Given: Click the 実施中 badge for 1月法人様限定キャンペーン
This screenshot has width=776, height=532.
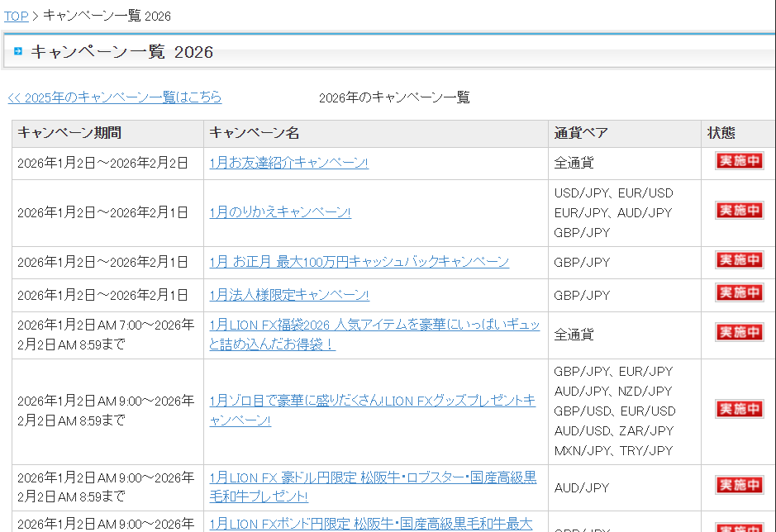Looking at the screenshot, I should 739,293.
